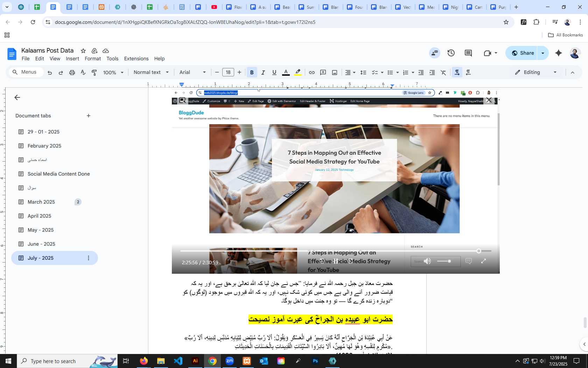
Task: Click the font size field showing 18
Action: pyautogui.click(x=228, y=73)
